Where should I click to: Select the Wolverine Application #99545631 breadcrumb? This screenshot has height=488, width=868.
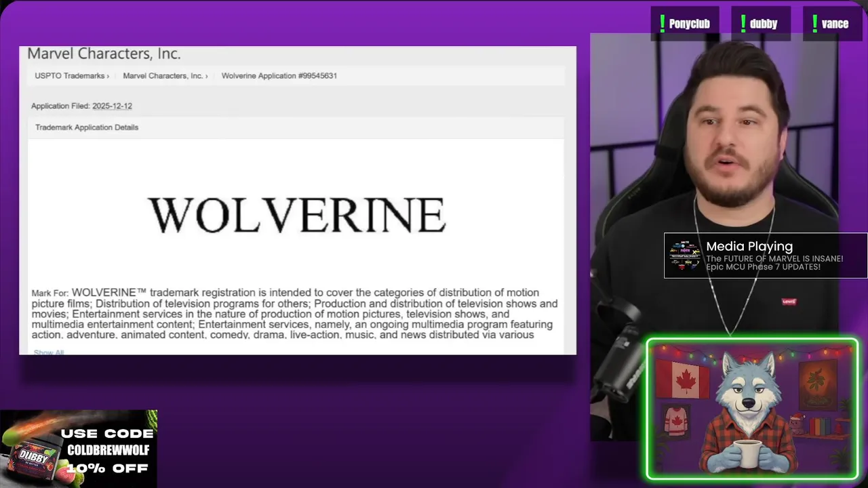pos(279,76)
